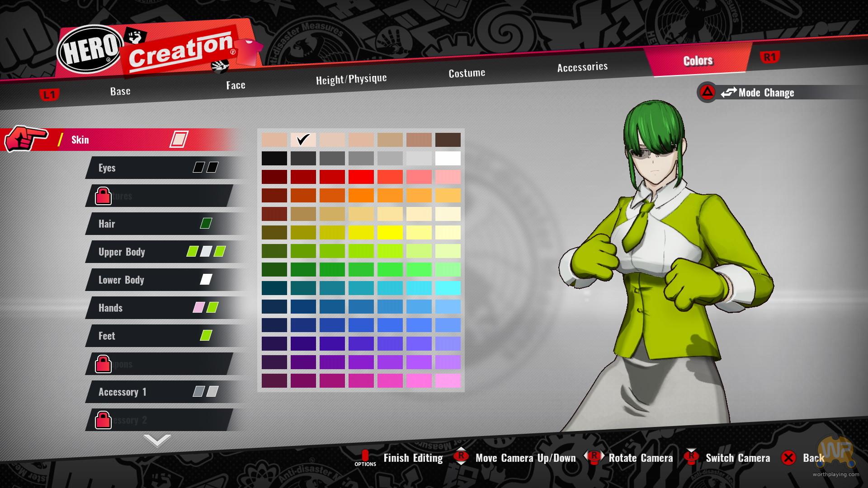
Task: Click the red pointing hand cursor icon
Action: point(25,138)
